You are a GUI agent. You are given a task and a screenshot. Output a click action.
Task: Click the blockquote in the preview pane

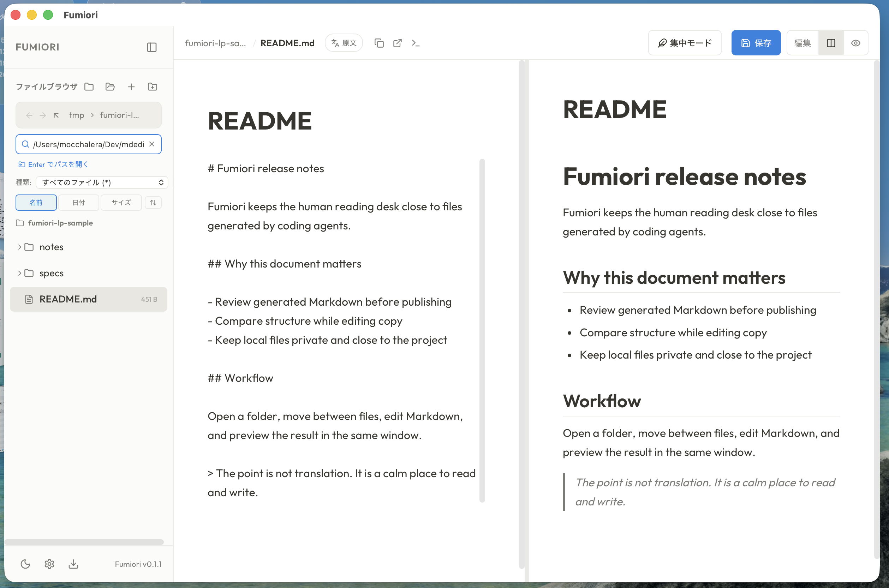point(702,492)
